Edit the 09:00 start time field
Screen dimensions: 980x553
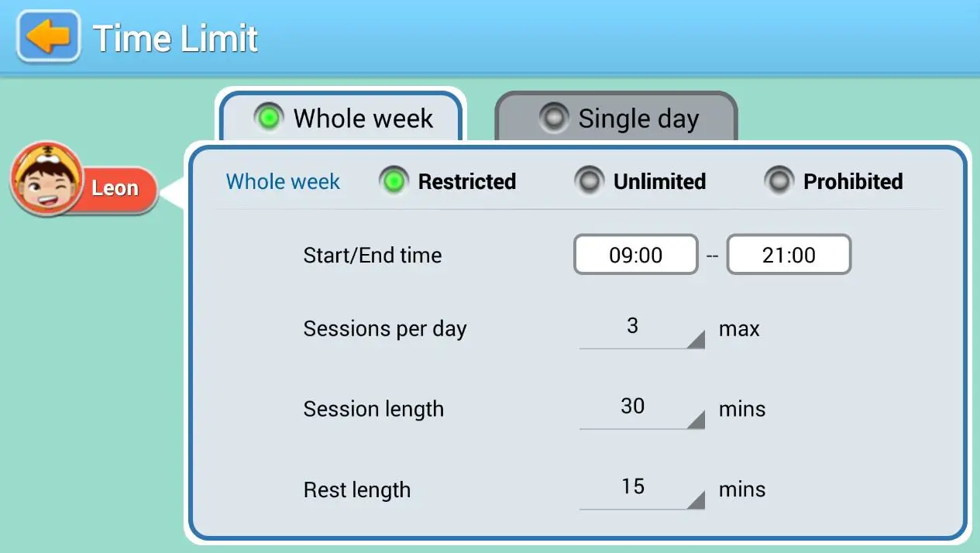pyautogui.click(x=635, y=255)
